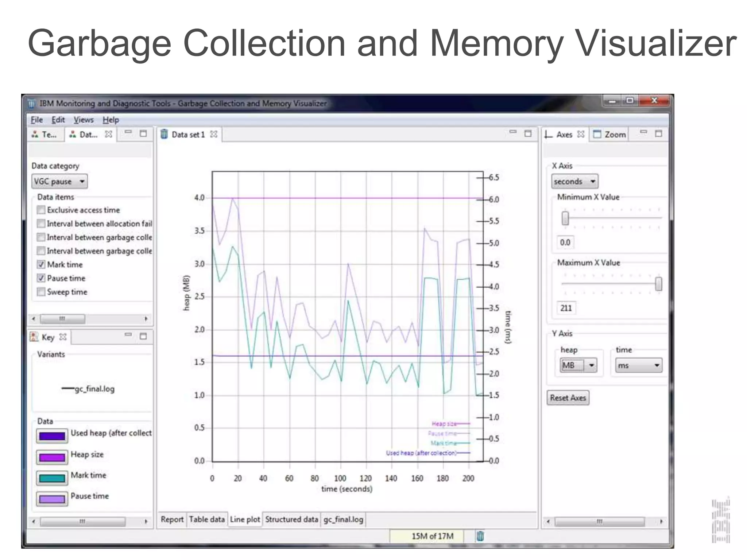Open the VGC pause data category dropdown
This screenshot has width=747, height=560.
click(60, 181)
